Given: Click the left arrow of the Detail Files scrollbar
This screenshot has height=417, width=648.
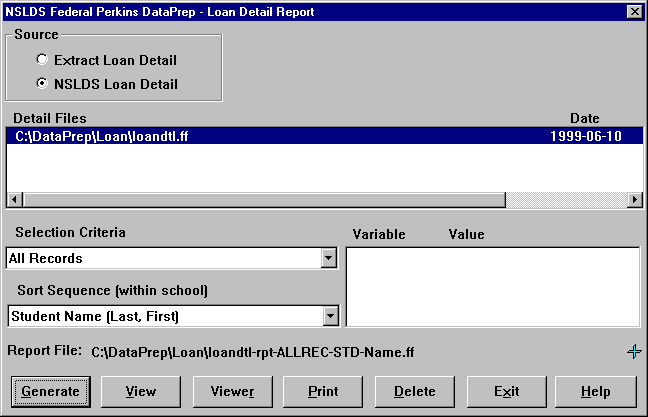Looking at the screenshot, I should click(14, 200).
